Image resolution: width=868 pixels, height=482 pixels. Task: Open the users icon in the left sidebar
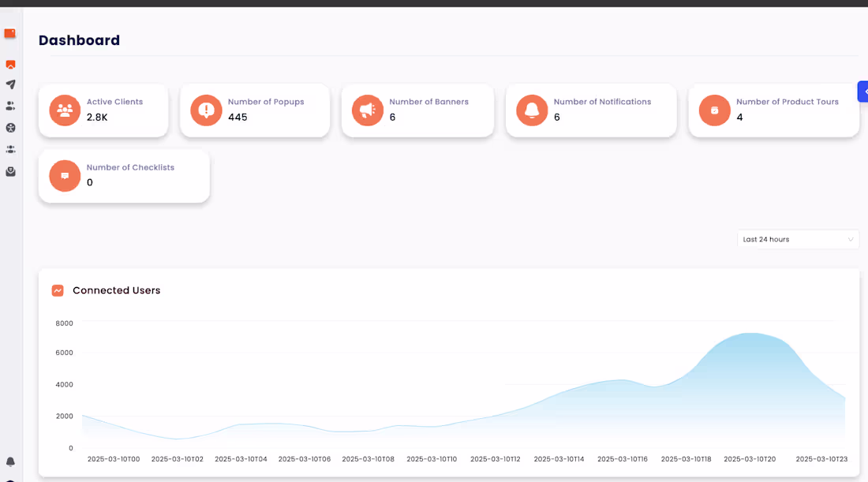click(x=10, y=106)
